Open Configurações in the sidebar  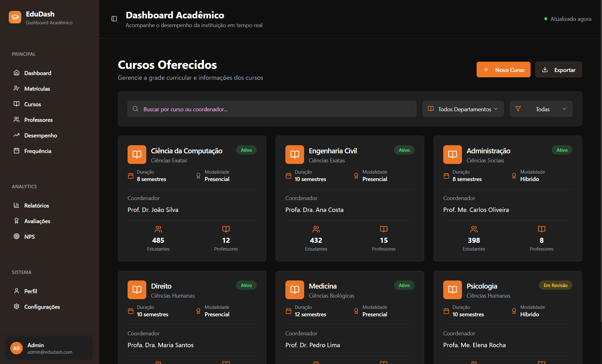click(42, 307)
